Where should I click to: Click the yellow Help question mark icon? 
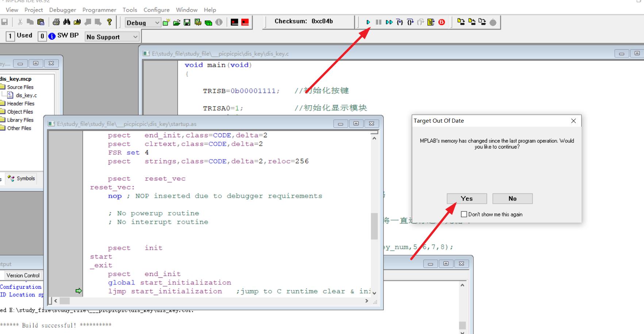click(109, 22)
